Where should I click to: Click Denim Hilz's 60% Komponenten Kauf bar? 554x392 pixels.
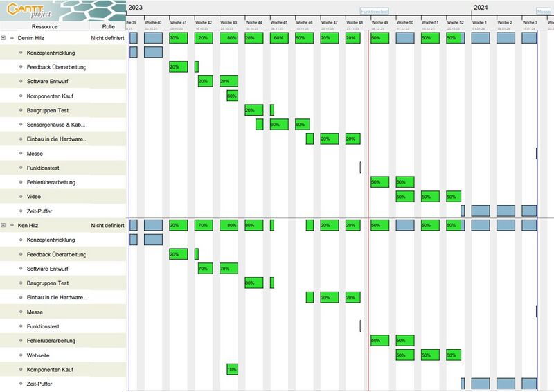(232, 96)
